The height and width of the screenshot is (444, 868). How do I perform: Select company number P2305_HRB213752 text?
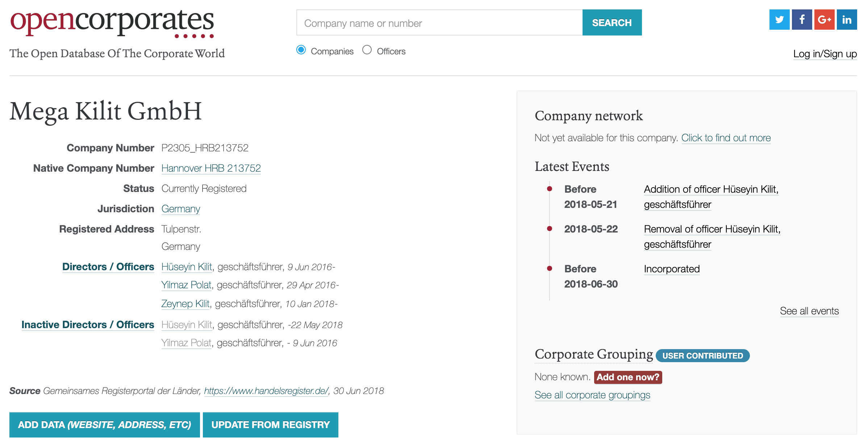(205, 148)
